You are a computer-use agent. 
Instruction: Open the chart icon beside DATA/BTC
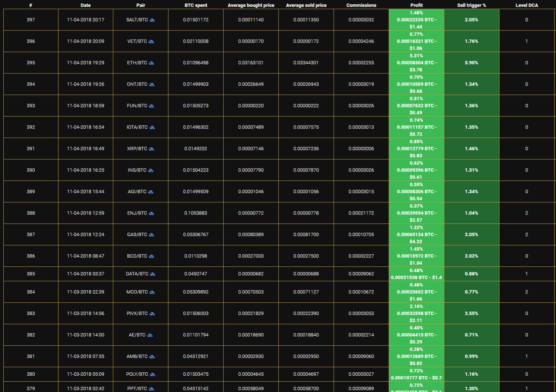tap(153, 274)
